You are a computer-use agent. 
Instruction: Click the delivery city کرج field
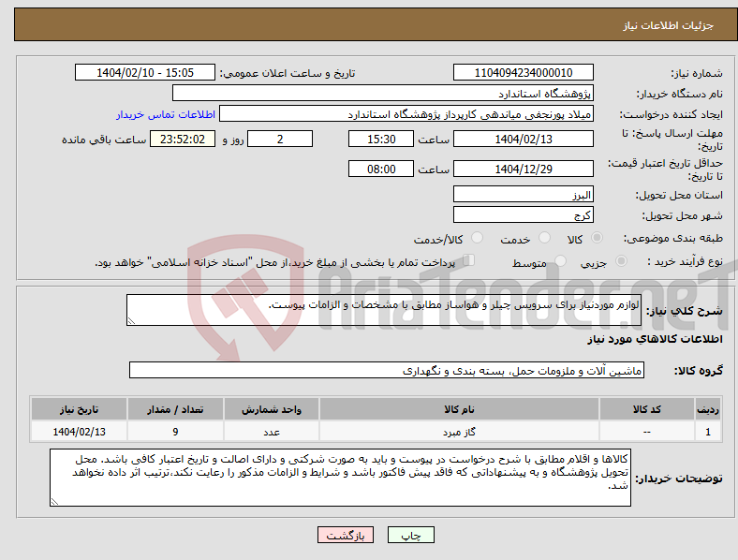click(x=524, y=214)
